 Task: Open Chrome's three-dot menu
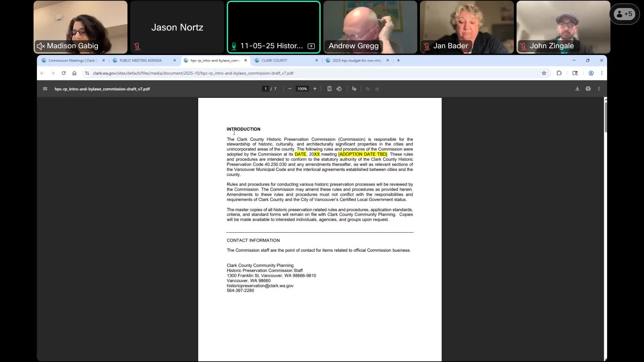602,73
